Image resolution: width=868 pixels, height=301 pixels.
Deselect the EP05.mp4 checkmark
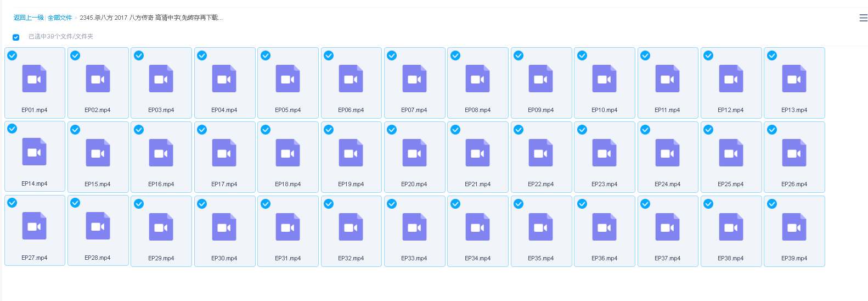266,55
